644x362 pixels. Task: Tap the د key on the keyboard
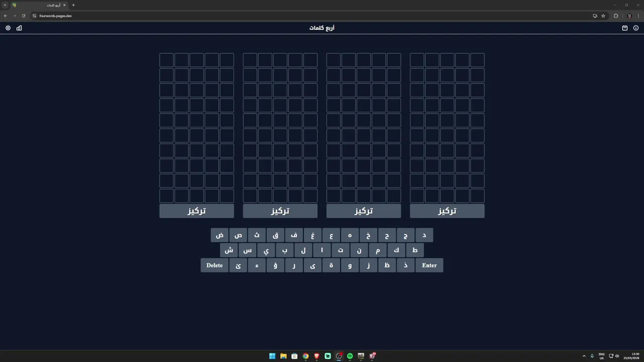(424, 235)
